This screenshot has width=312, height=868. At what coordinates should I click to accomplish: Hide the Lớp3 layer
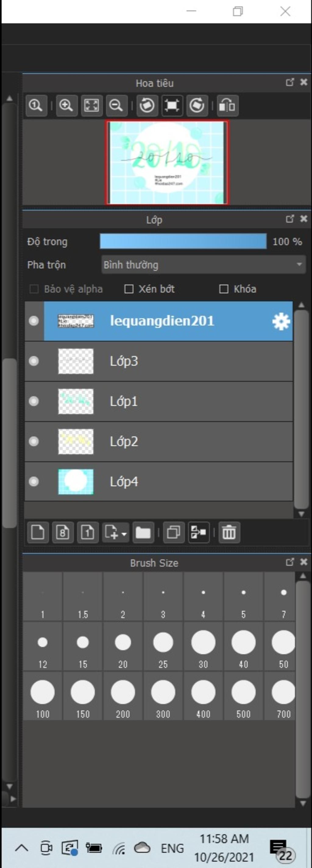coord(34,361)
